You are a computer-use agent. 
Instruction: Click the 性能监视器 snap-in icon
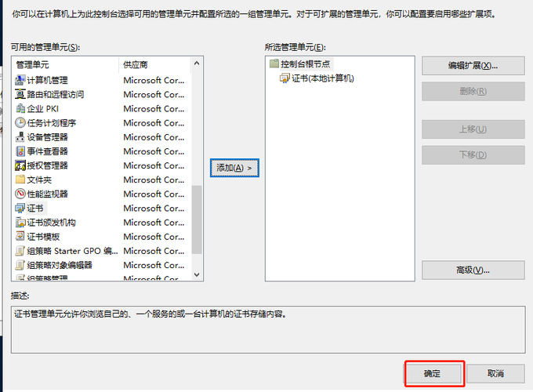(x=20, y=194)
